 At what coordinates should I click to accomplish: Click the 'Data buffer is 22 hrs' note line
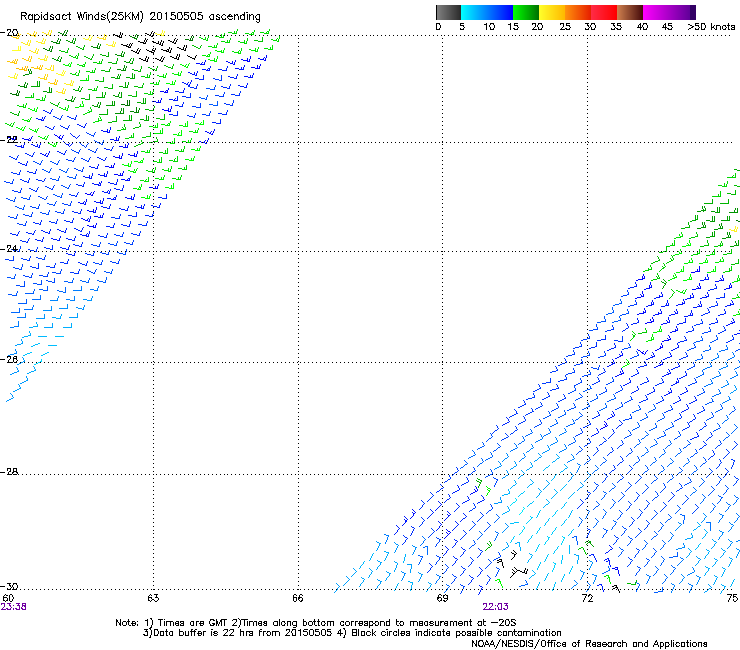352,633
